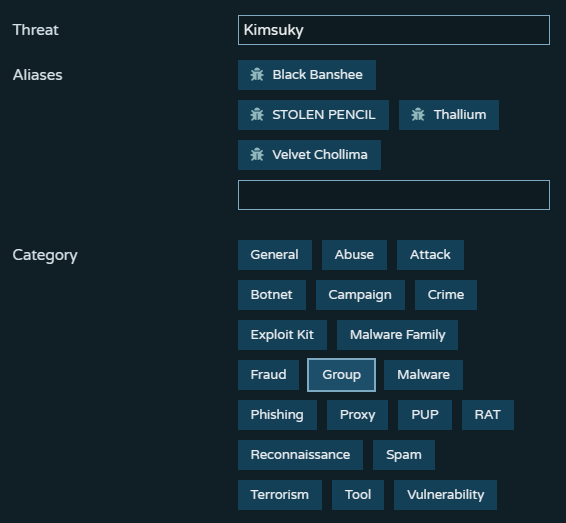The image size is (566, 523).
Task: Mark the threat as Phishing
Action: point(277,415)
